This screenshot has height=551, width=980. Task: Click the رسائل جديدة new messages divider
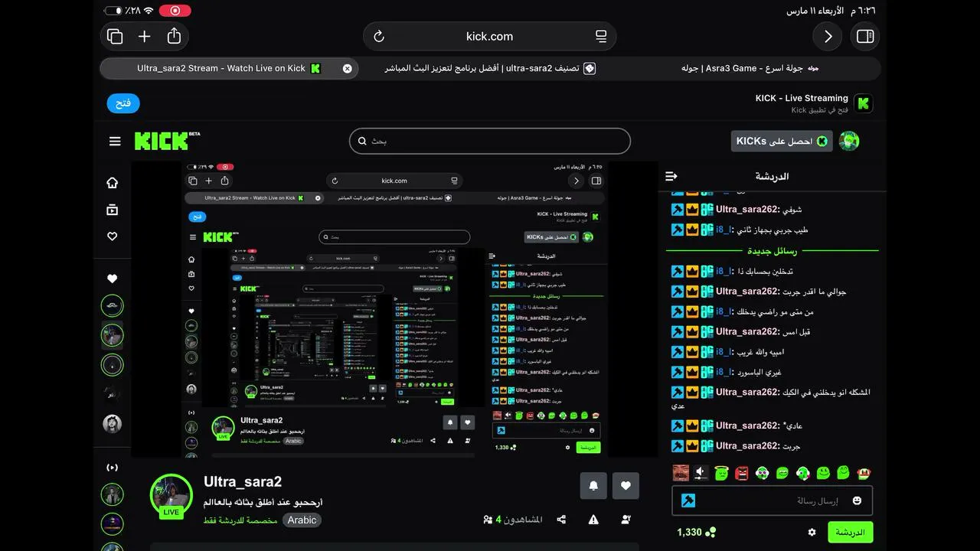[772, 251]
